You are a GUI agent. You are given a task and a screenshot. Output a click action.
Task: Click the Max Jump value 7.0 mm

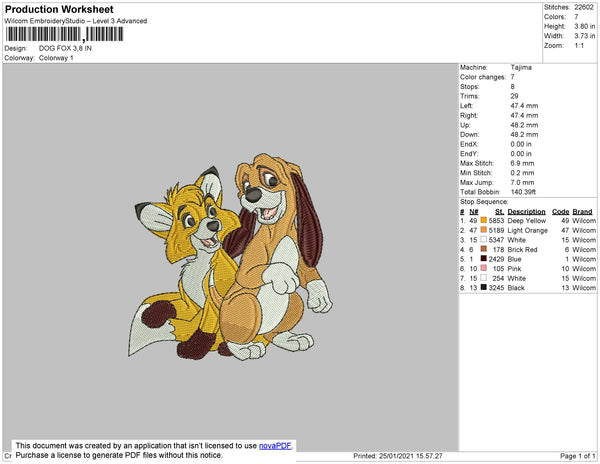(x=522, y=182)
